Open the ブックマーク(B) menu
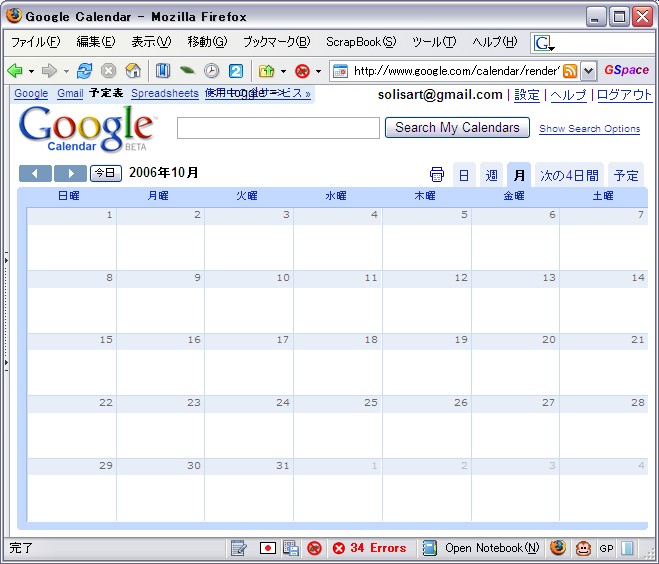Viewport: 659px width, 564px height. point(277,42)
